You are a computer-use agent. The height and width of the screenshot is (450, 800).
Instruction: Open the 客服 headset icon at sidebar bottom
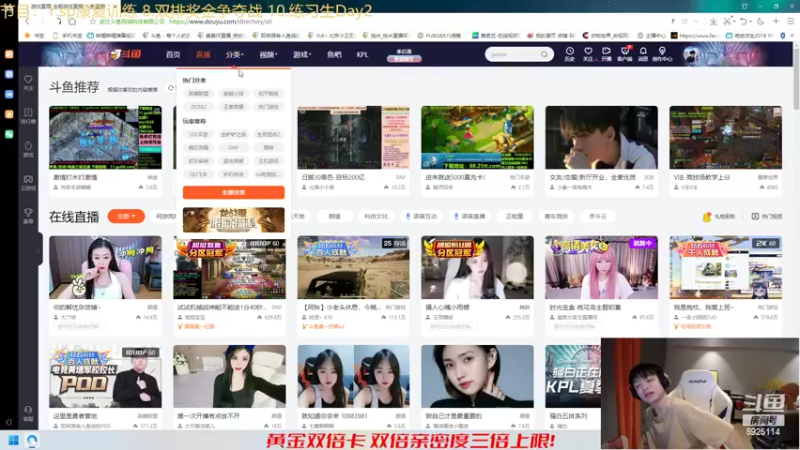tap(28, 413)
